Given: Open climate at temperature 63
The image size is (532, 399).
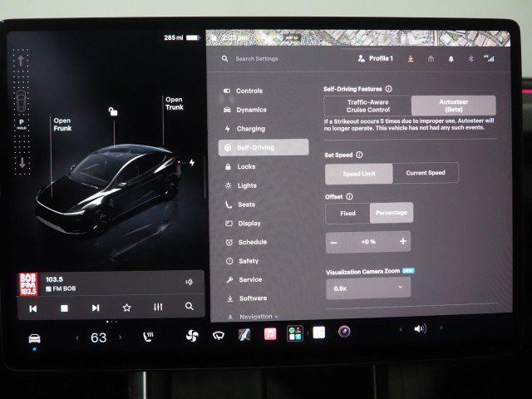Looking at the screenshot, I should click(x=98, y=338).
